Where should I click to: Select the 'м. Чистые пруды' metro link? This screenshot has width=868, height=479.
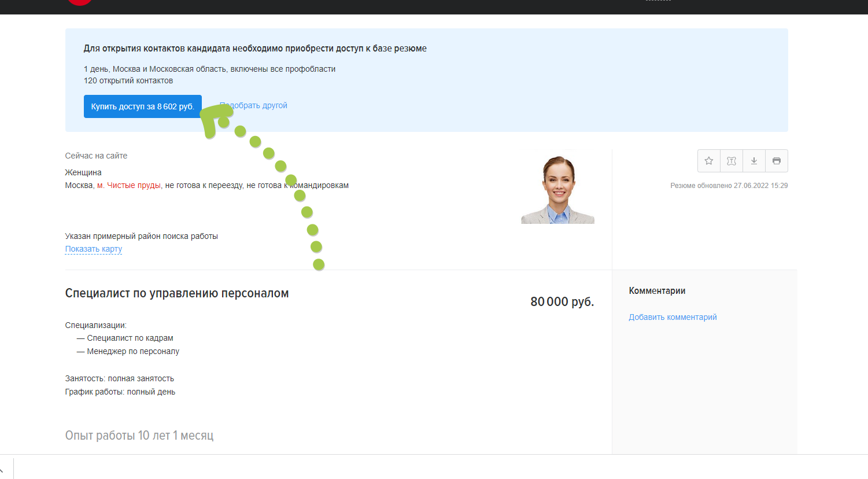point(129,185)
